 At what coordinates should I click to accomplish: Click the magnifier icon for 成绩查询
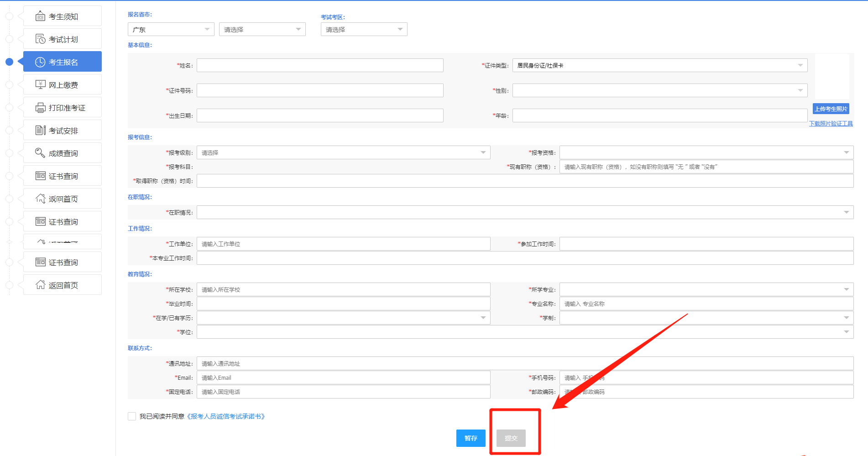click(x=40, y=153)
